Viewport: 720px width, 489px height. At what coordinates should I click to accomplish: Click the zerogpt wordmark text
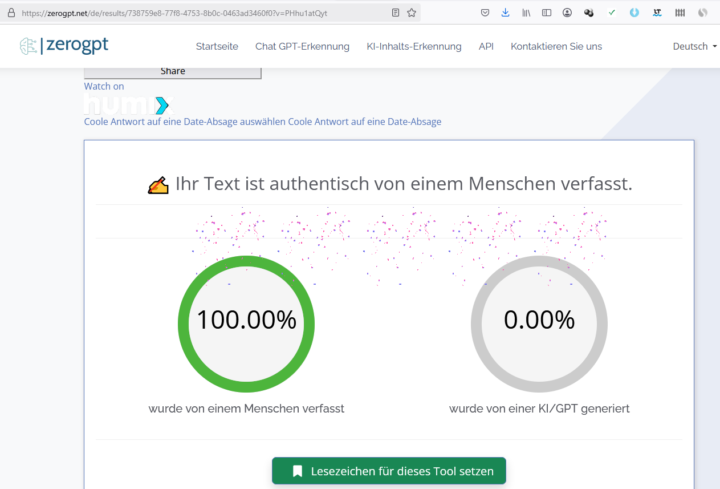click(77, 45)
